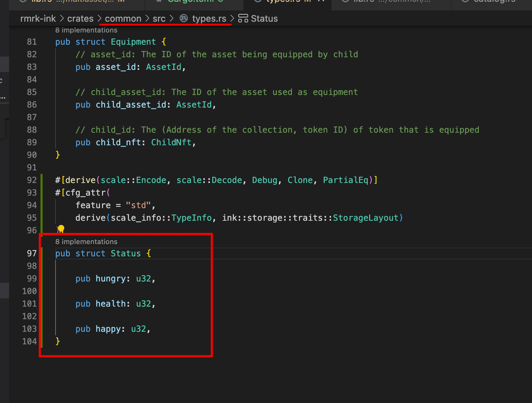The width and height of the screenshot is (532, 403).
Task: Click the AssetId type on line 83
Action: click(x=164, y=67)
